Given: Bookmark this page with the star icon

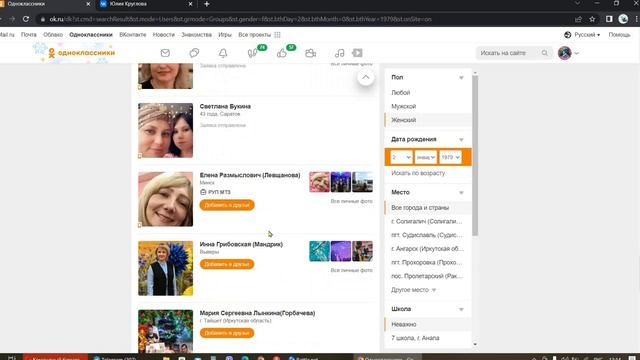Looking at the screenshot, I should point(592,19).
